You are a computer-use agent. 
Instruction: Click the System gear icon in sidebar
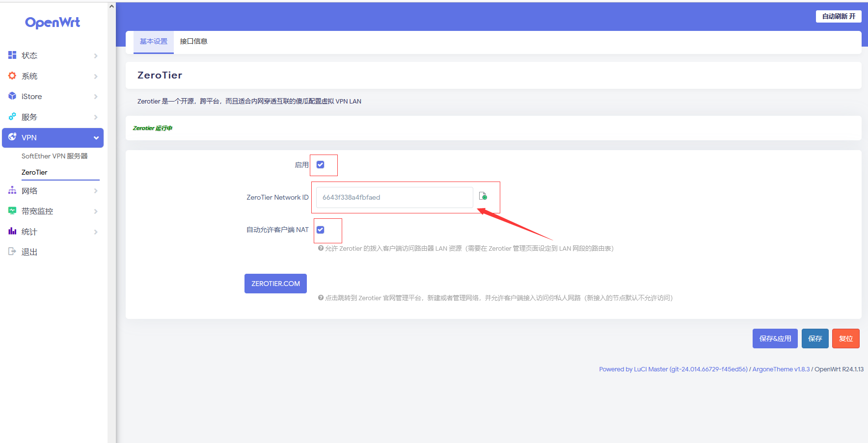(x=12, y=76)
